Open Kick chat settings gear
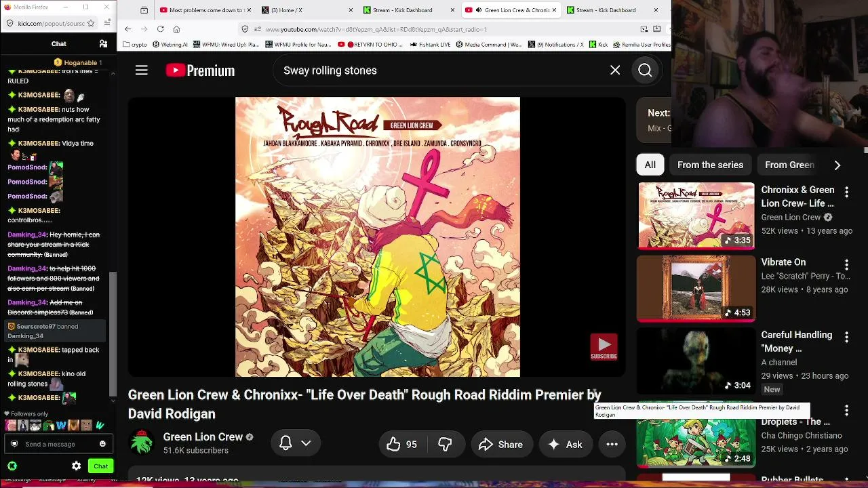This screenshot has width=868, height=488. (76, 466)
